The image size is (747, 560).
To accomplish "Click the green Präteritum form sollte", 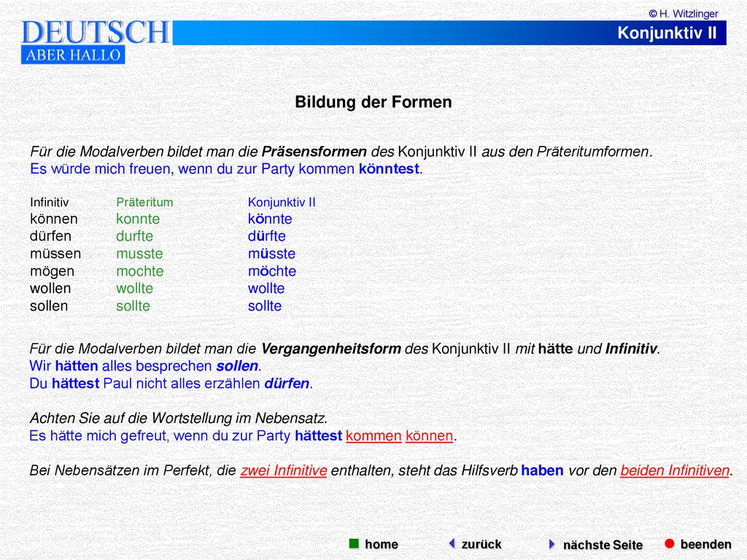I will [133, 306].
